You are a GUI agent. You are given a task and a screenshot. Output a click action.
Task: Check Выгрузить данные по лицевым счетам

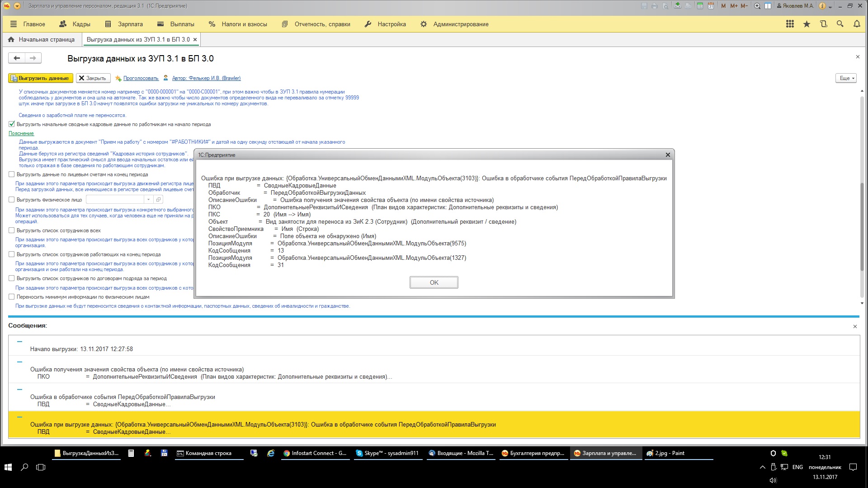12,174
